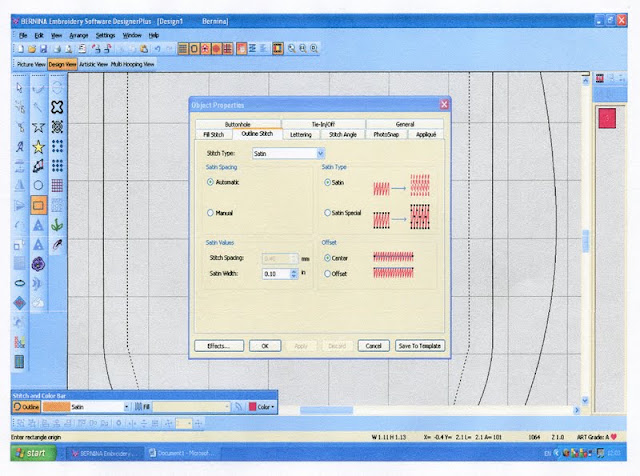The width and height of the screenshot is (640, 476).
Task: Toggle the Fill button on Stitch and Color Bar
Action: click(x=142, y=407)
